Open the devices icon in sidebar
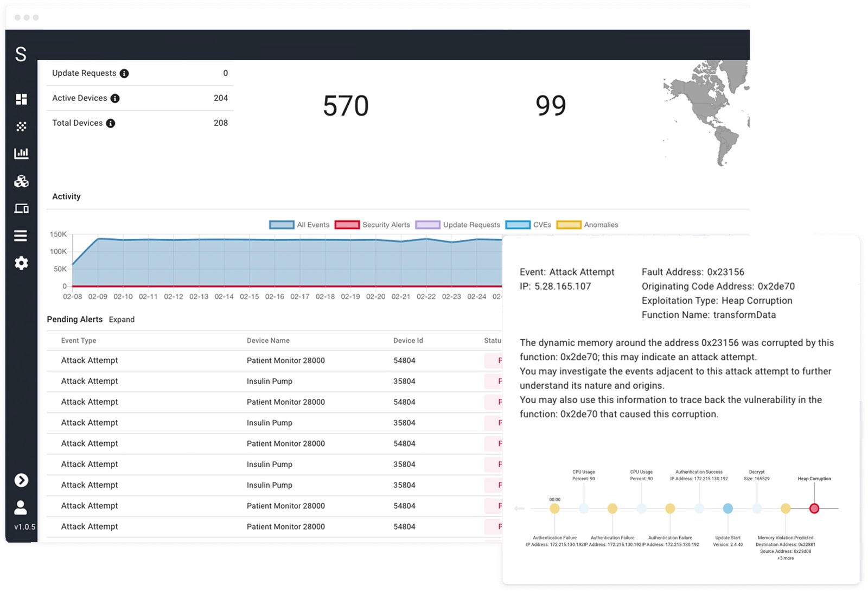 21,208
